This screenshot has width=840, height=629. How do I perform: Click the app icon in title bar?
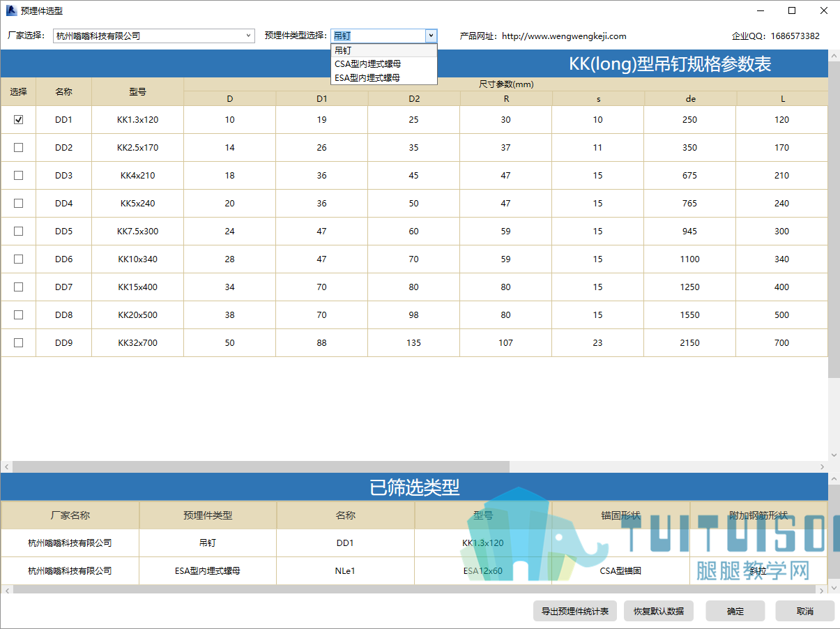click(x=11, y=10)
